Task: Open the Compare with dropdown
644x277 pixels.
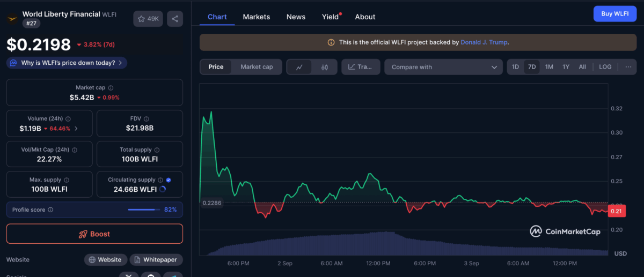Action: tap(443, 67)
